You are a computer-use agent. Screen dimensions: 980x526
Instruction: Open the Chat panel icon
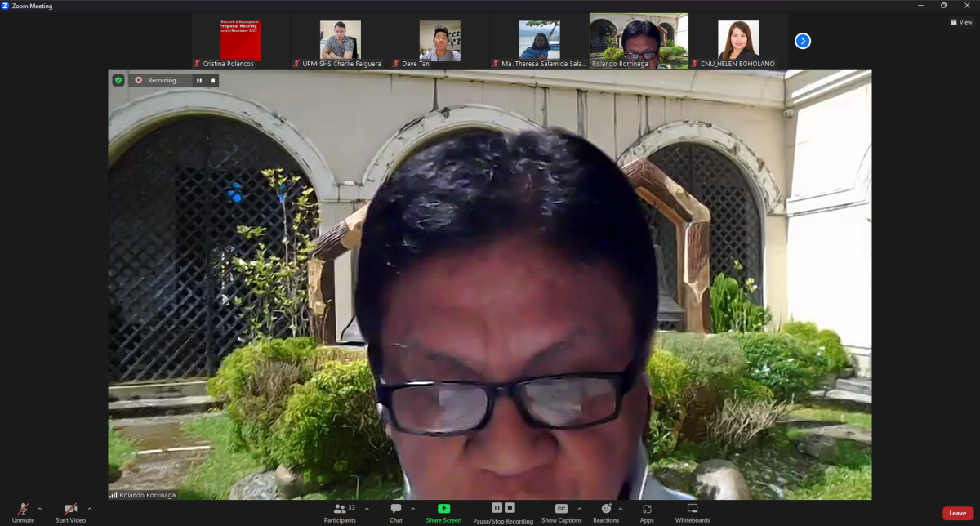[396, 508]
